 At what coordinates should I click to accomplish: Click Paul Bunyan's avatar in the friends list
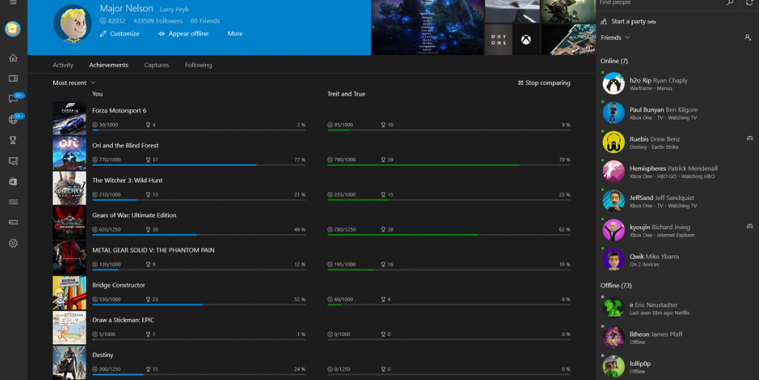tap(614, 112)
